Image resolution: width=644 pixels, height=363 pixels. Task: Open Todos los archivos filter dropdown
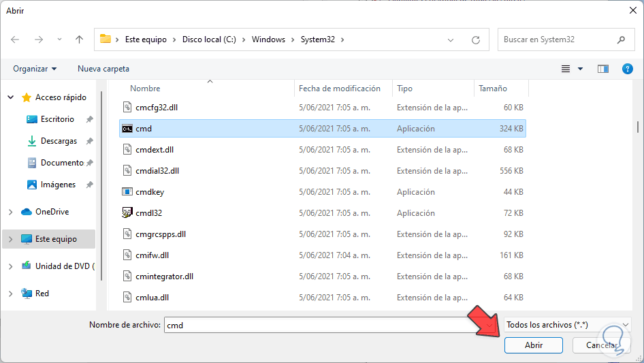tap(568, 325)
